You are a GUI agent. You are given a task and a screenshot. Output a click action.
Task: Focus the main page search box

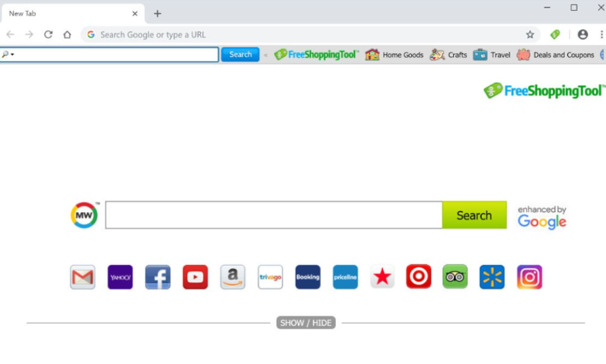273,215
